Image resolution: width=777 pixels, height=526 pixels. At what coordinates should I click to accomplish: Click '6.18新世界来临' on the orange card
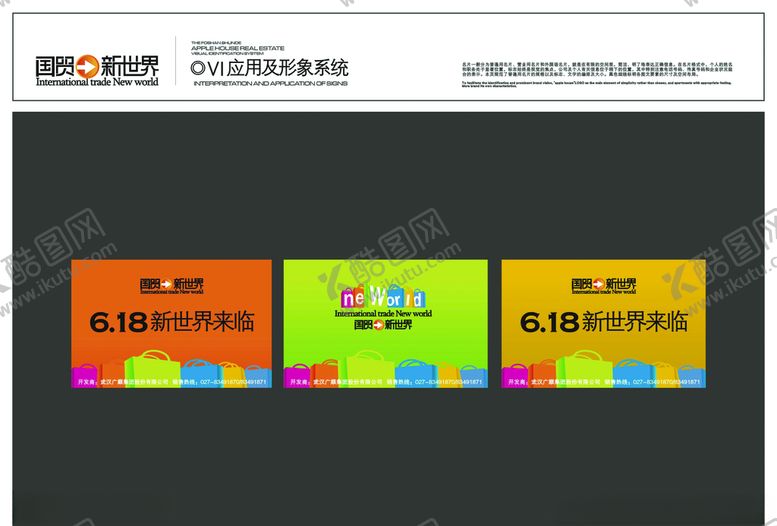(172, 322)
